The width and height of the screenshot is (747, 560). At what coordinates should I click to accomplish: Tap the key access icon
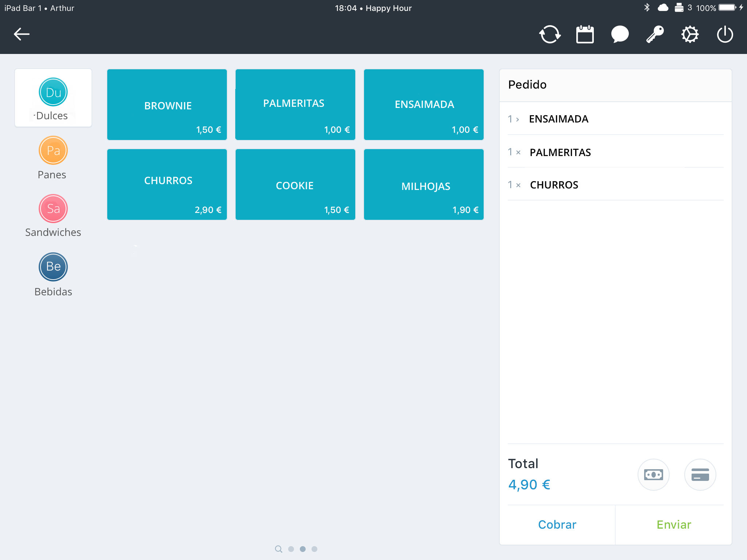coord(655,34)
